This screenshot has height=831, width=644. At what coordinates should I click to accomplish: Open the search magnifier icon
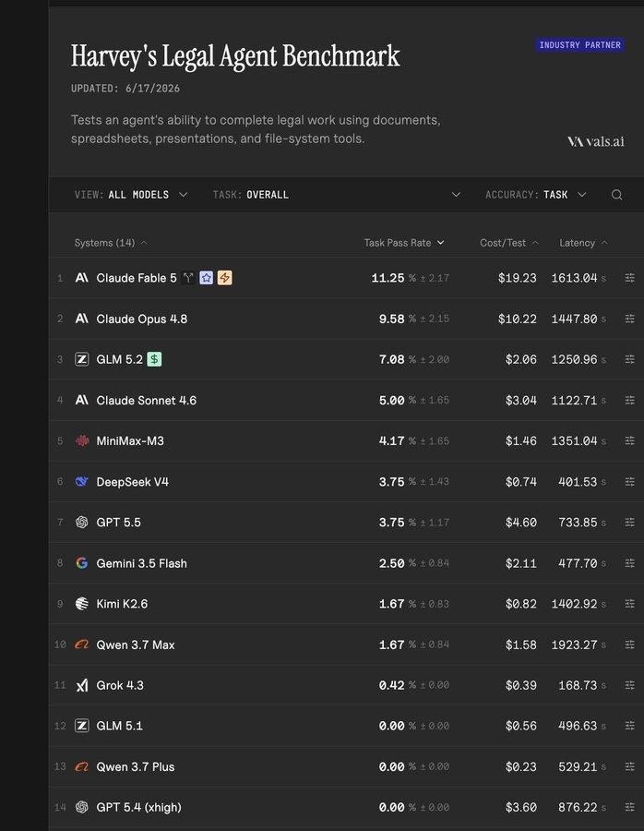click(x=616, y=195)
